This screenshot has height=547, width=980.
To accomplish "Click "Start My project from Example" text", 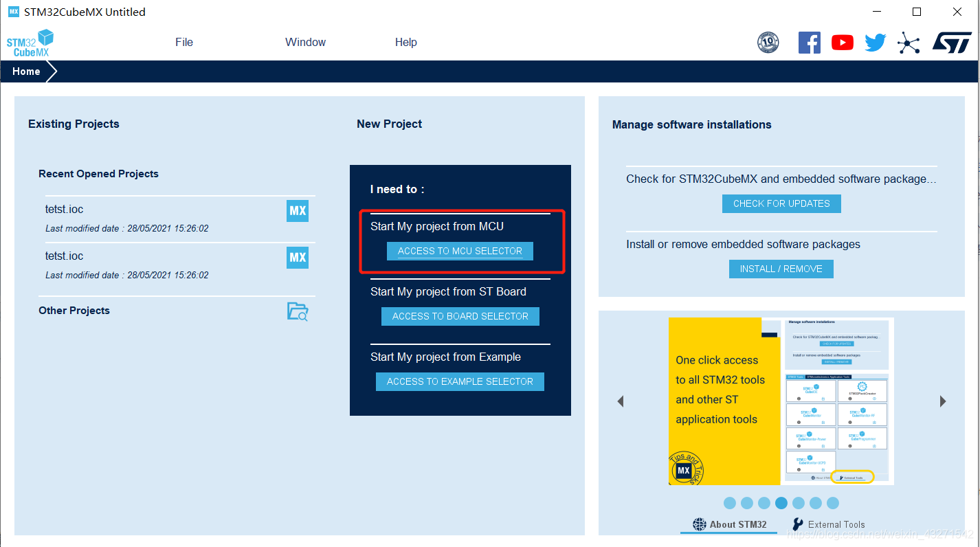I will point(445,357).
